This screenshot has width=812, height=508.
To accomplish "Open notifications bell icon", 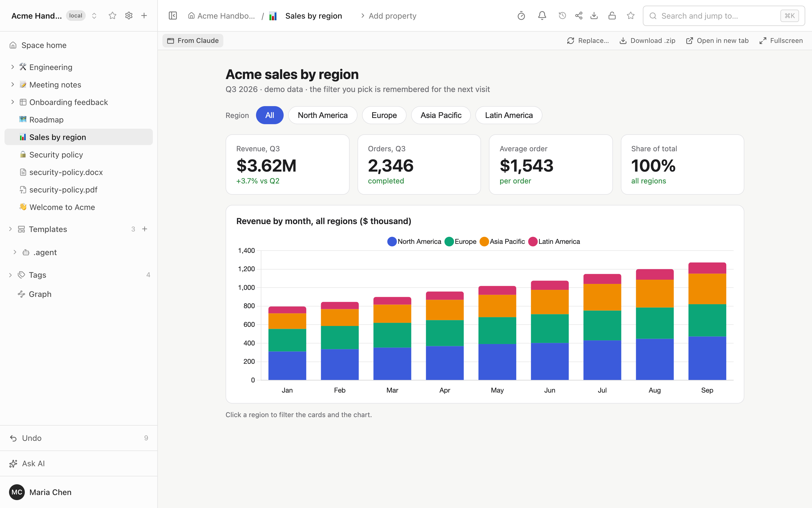I will 542,16.
